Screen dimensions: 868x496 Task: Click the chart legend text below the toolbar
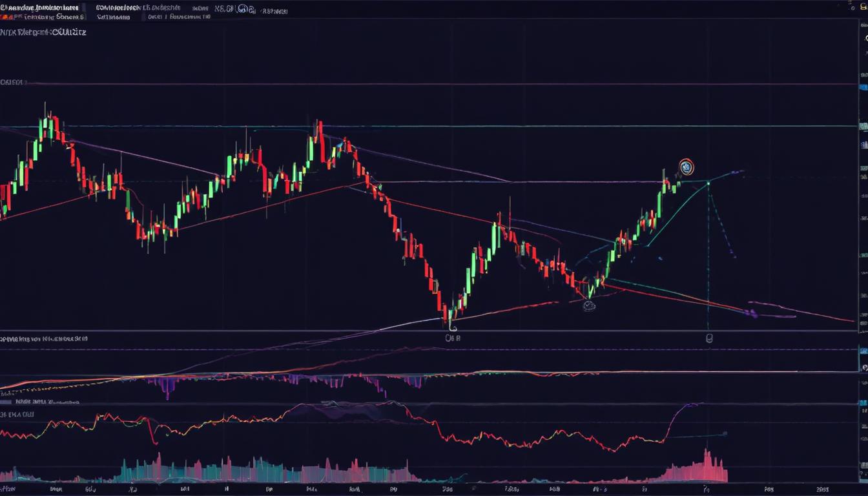[42, 32]
